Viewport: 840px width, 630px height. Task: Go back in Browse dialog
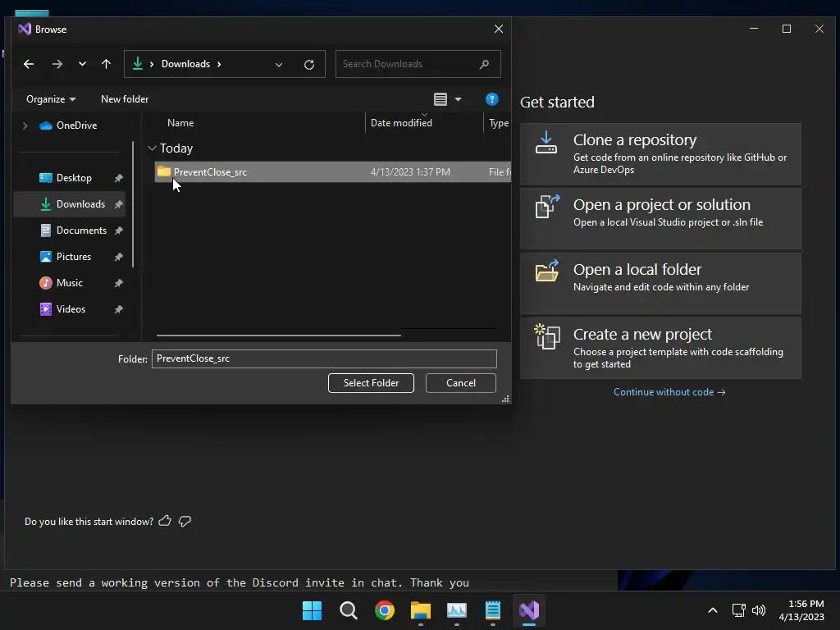pos(29,64)
